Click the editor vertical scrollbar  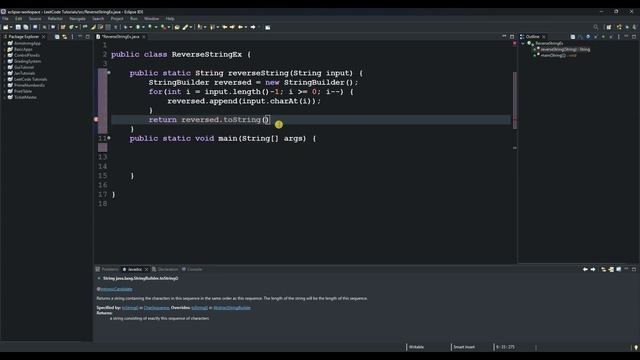(x=515, y=100)
